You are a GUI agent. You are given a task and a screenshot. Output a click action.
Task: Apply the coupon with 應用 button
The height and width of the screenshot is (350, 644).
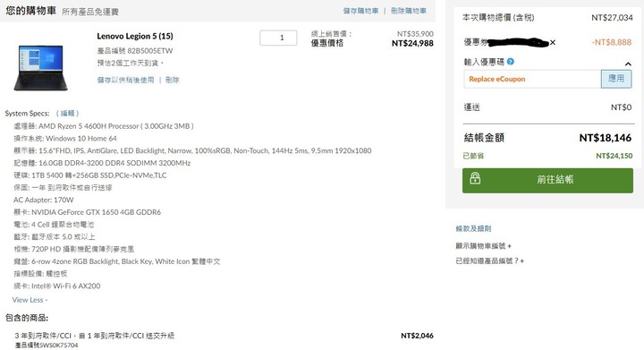pyautogui.click(x=616, y=79)
